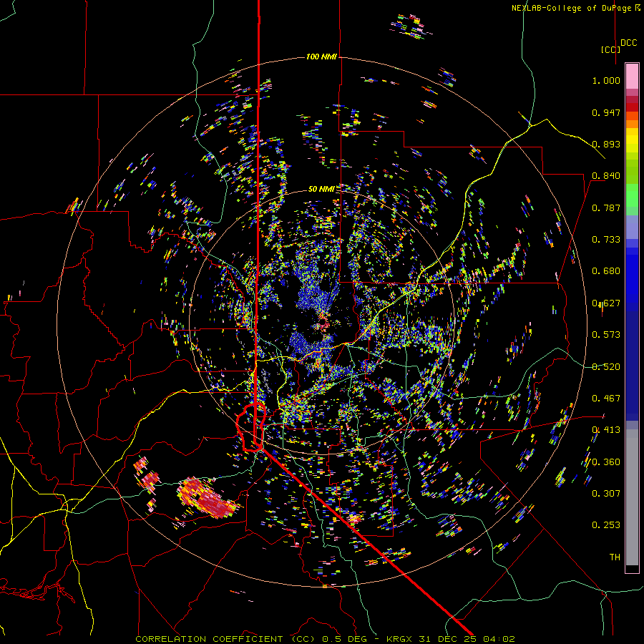This screenshot has height=644, width=644.
Task: Click the [CC] label above the color bar
Action: (x=610, y=49)
